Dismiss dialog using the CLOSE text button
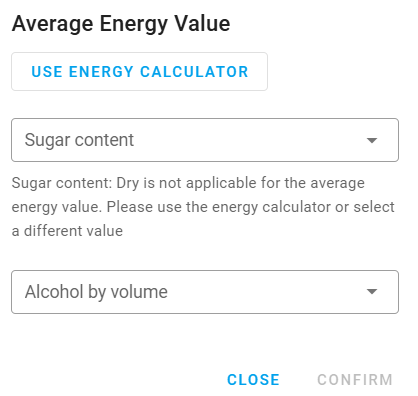Viewport: 418px width, 396px height. 253,380
